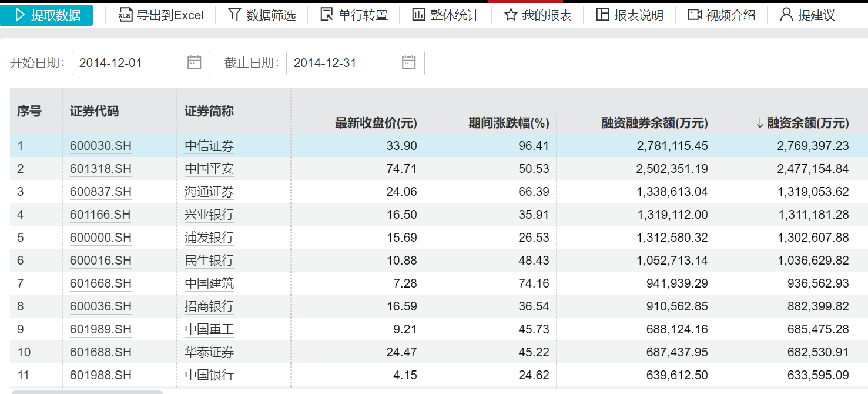868x394 pixels.
Task: Open the 中信证券 security name link
Action: coord(209,145)
